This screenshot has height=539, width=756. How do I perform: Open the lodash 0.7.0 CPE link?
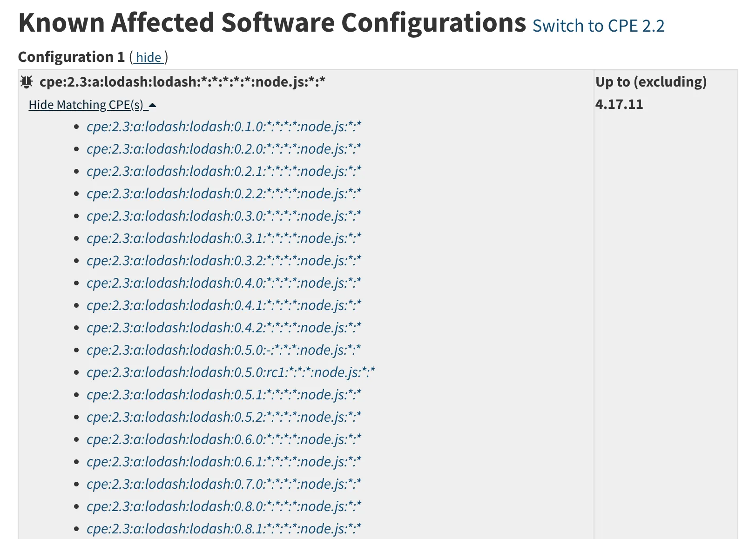[x=224, y=484]
